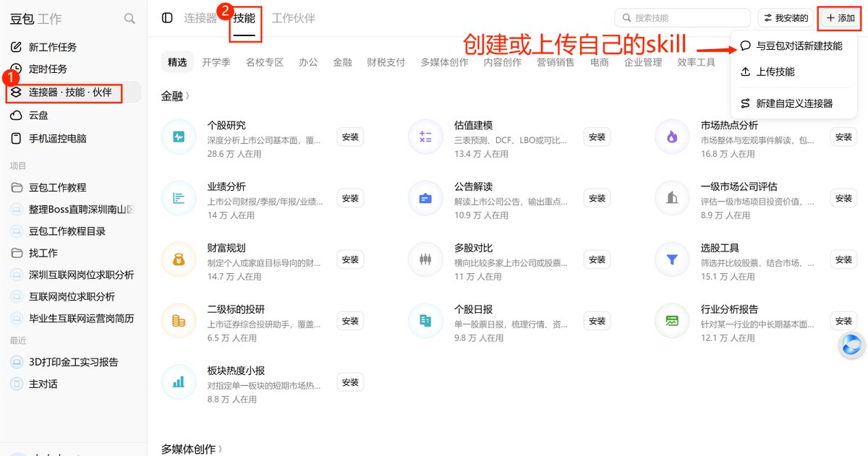Install the 个股研究 skill
This screenshot has width=868, height=456.
tap(350, 137)
